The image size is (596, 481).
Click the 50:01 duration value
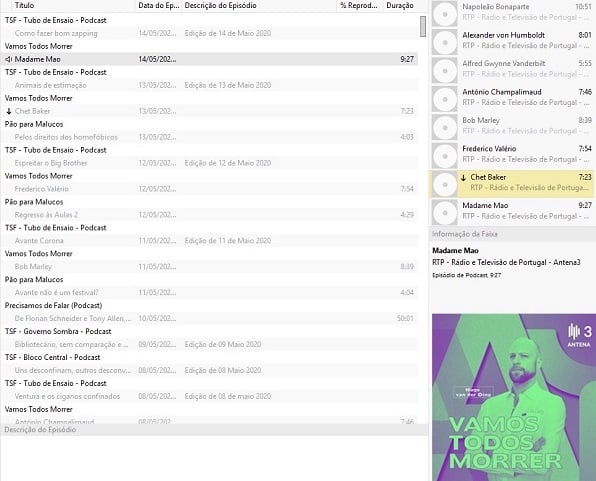pos(405,318)
